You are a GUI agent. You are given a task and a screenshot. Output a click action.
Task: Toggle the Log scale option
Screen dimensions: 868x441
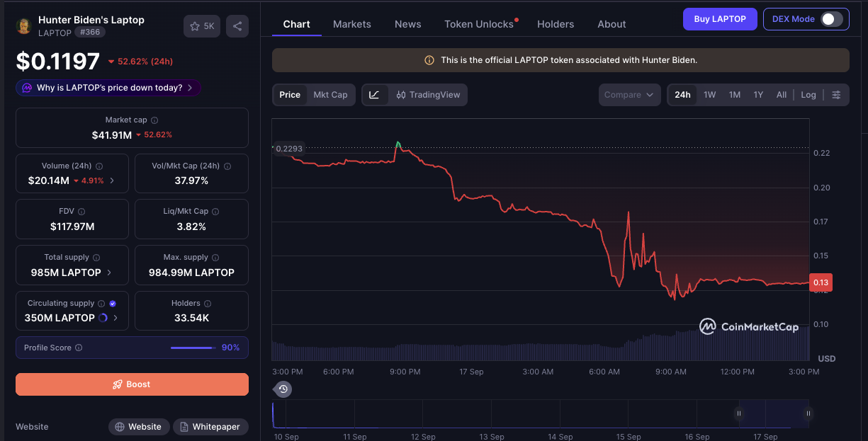[x=808, y=95]
